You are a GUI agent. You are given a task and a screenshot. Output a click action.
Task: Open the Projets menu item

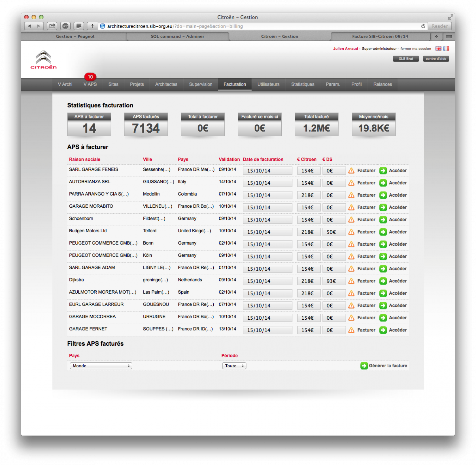click(137, 84)
